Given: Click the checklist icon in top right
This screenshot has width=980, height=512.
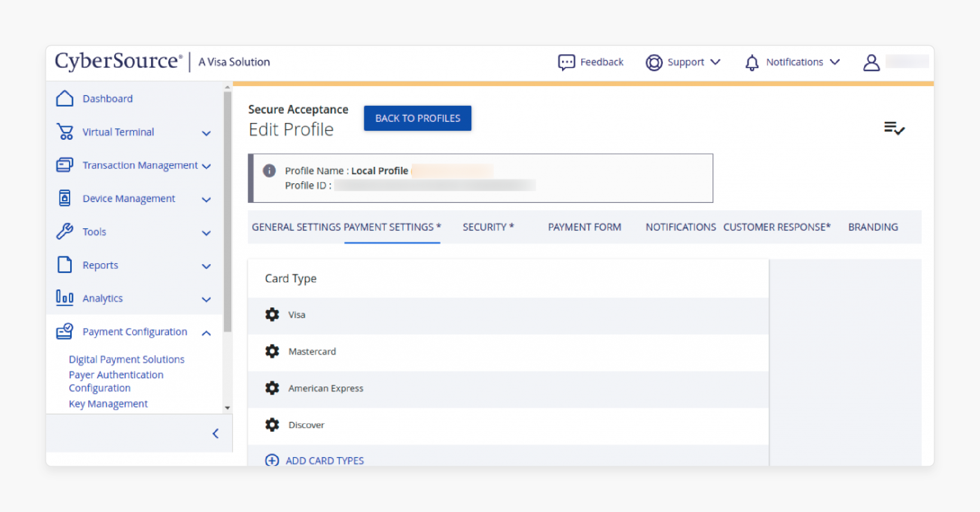Looking at the screenshot, I should pos(894,127).
